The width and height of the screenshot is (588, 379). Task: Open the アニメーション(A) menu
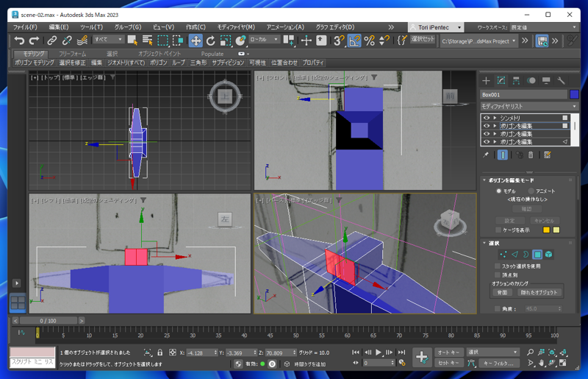click(285, 27)
